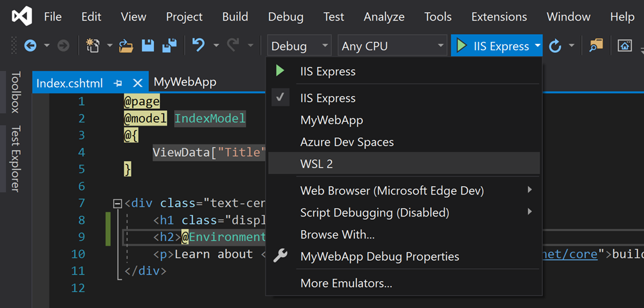Open the Debug menu
This screenshot has height=308, width=644.
[286, 17]
